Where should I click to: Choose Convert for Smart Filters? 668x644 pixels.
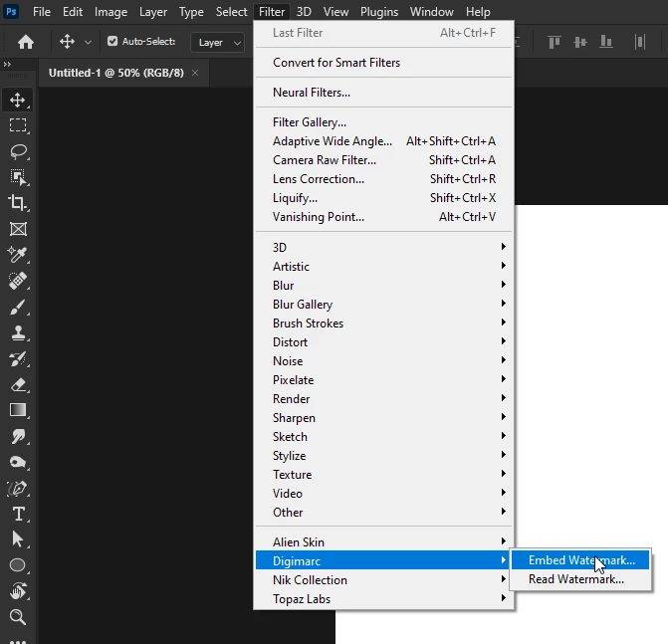tap(383, 62)
